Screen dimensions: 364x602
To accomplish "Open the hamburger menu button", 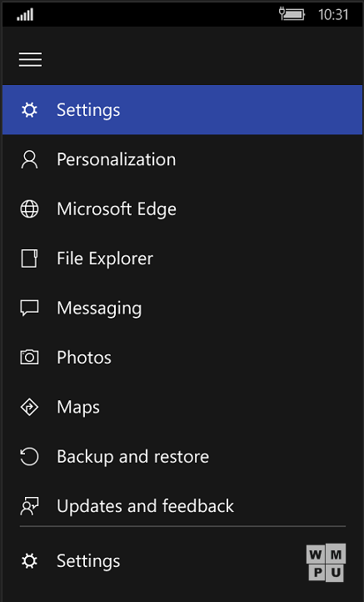I will tap(30, 59).
